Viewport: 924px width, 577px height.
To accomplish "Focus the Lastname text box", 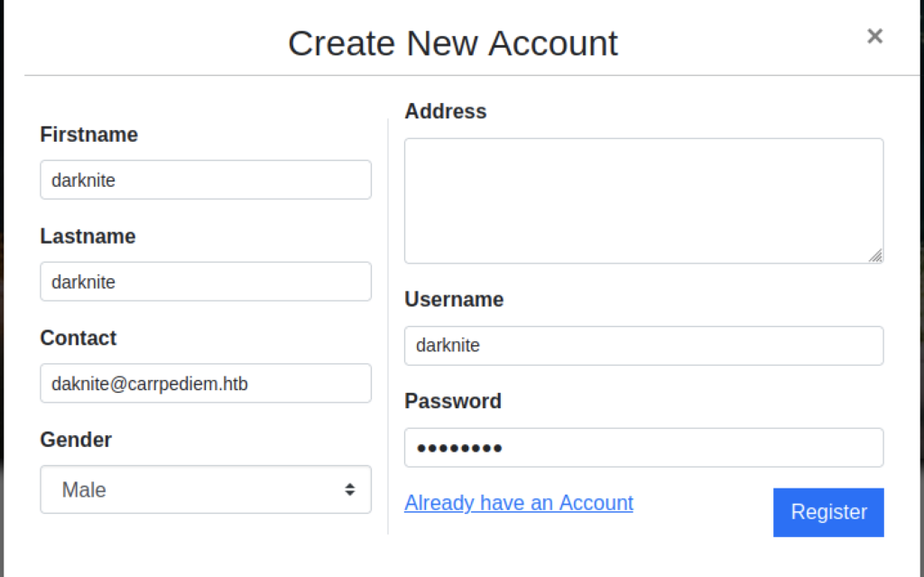I will pyautogui.click(x=206, y=282).
